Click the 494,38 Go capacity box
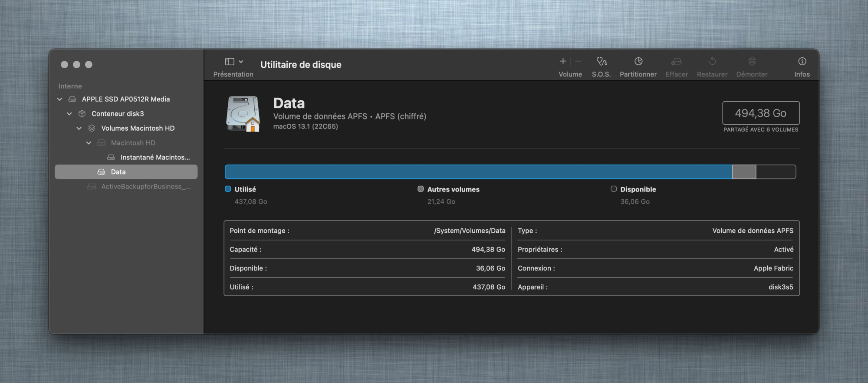868x383 pixels. pos(761,113)
